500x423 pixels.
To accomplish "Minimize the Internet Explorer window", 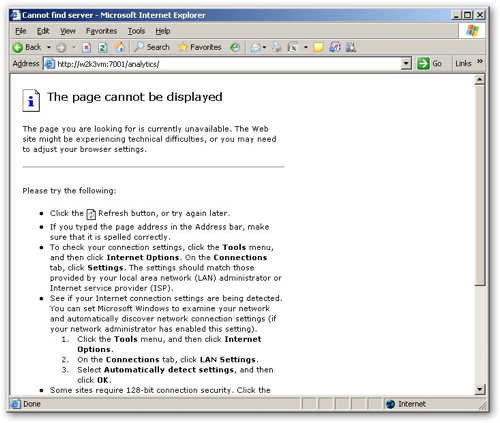I will click(x=456, y=15).
